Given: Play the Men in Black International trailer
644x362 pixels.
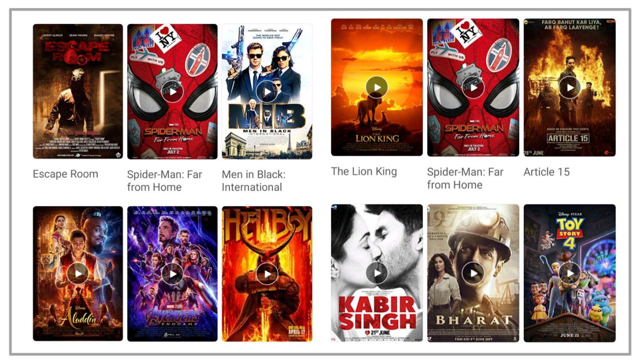Looking at the screenshot, I should coord(267,92).
